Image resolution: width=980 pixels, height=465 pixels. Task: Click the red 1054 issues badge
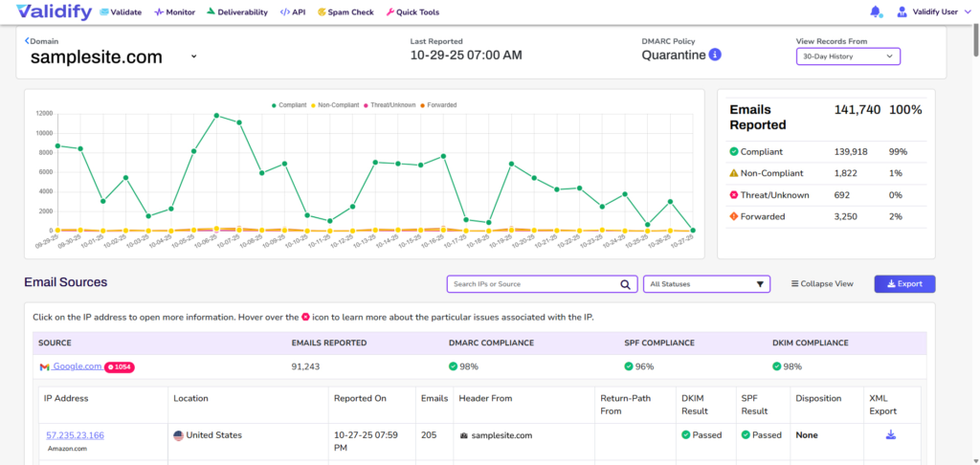tap(120, 366)
